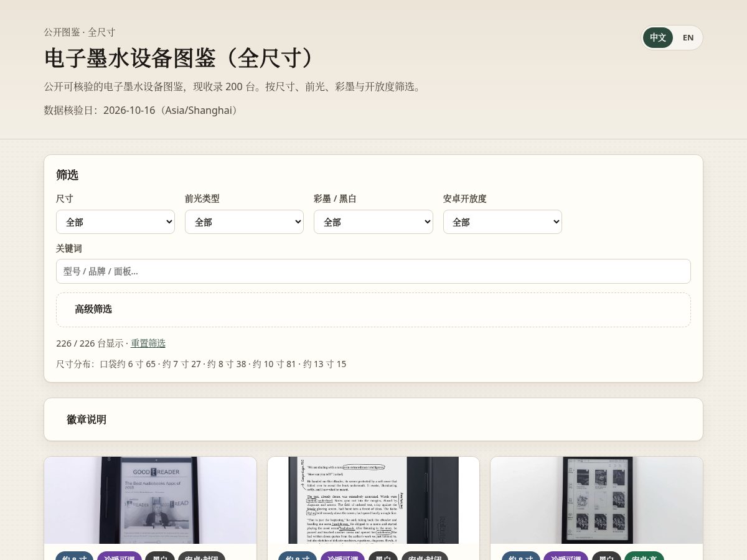Click the 前光类型 label text
The width and height of the screenshot is (747, 560).
(x=202, y=198)
